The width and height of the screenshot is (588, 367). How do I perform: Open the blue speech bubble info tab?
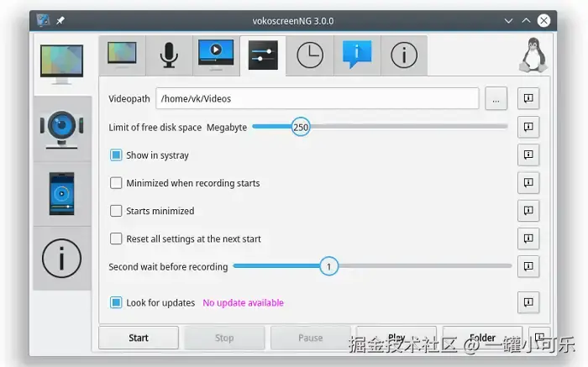tap(357, 55)
